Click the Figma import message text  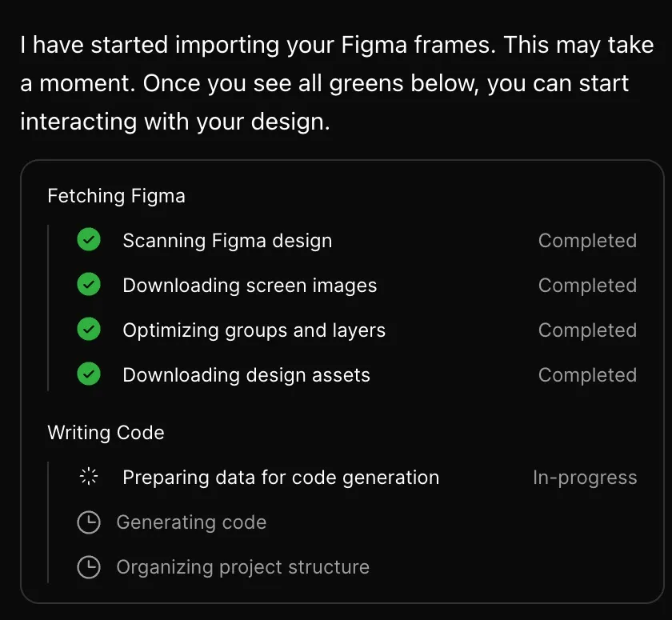coord(337,83)
